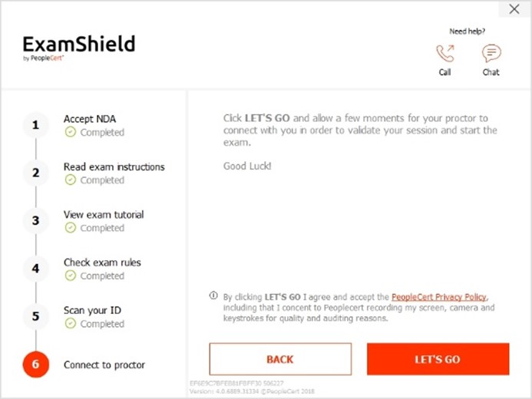Select the orange step 6 circle
Viewport: 532px width, 399px height.
coord(35,364)
